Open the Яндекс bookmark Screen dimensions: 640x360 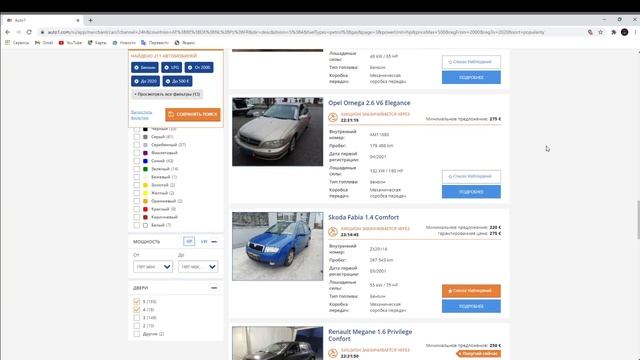[185, 42]
